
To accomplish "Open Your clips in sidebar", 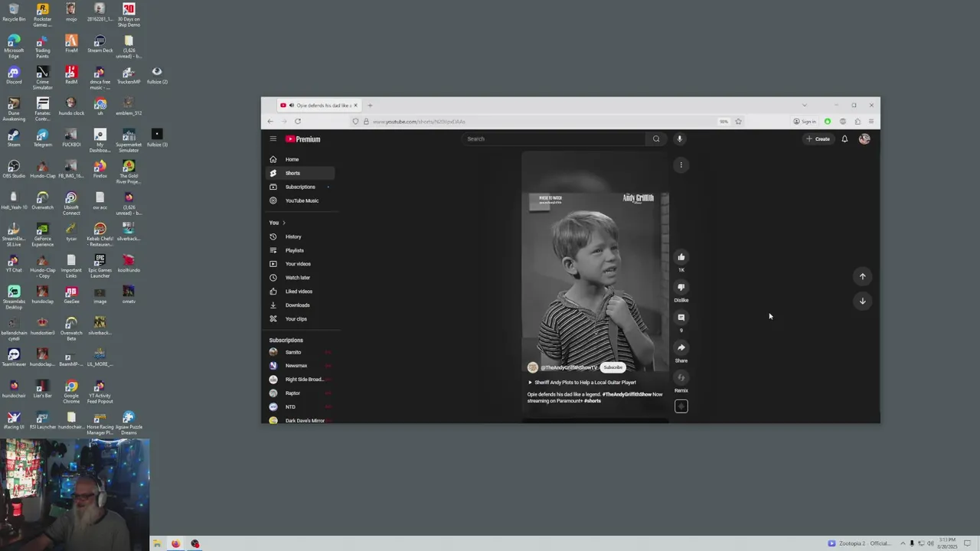I will 300,319.
